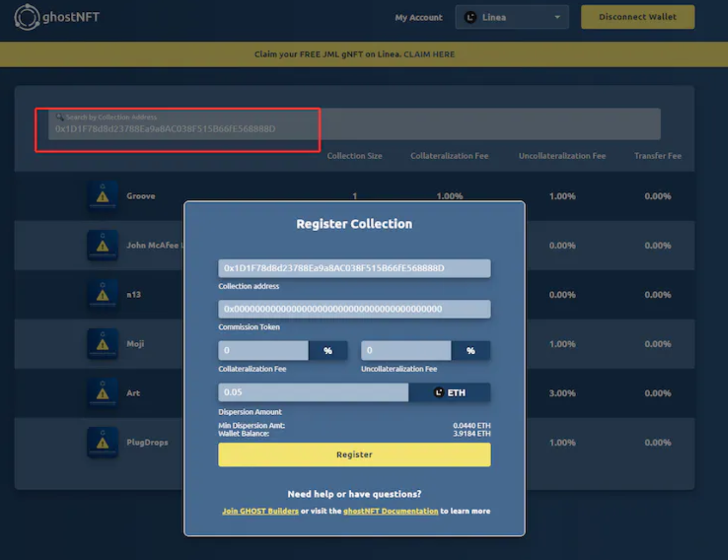This screenshot has width=728, height=560.
Task: Click the John McAfee collection warning icon
Action: pyautogui.click(x=102, y=245)
